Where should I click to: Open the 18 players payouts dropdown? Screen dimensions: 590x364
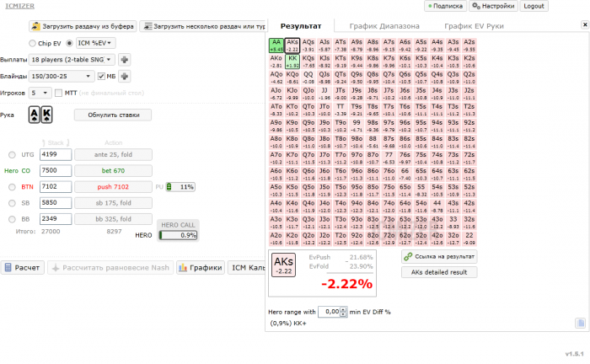pos(72,60)
